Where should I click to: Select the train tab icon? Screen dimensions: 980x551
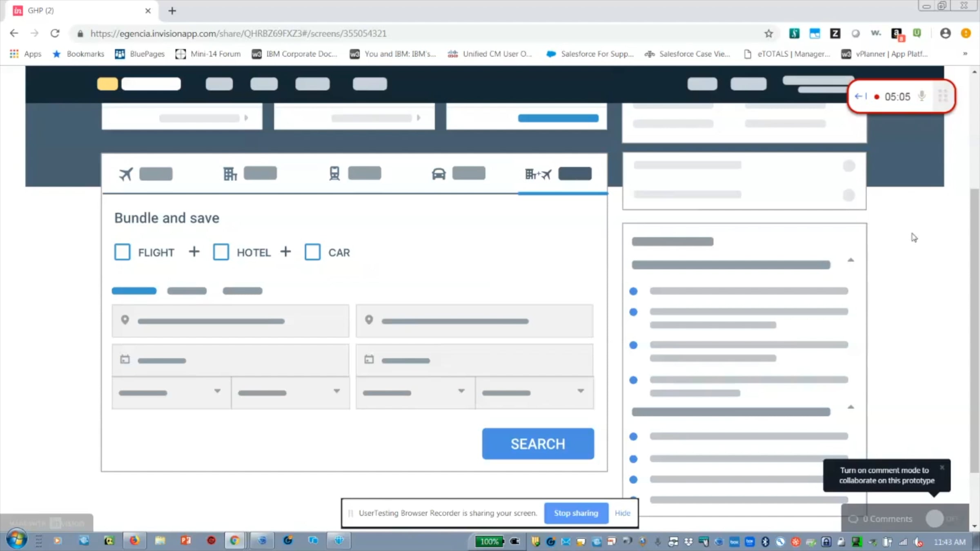pos(334,173)
